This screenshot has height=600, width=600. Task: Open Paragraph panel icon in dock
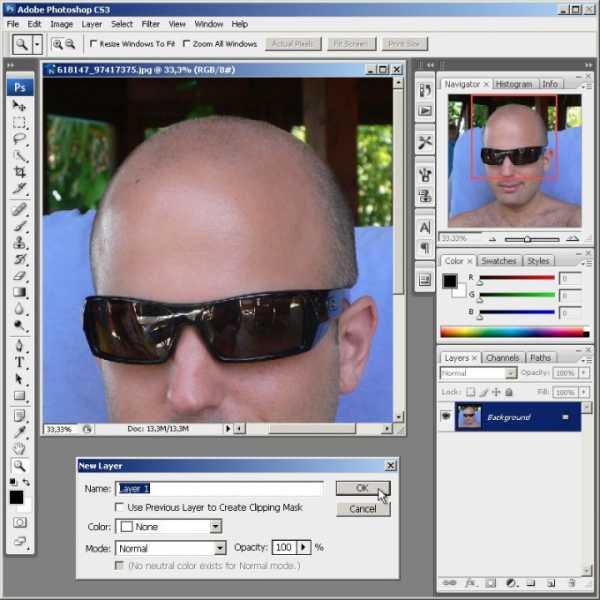(x=425, y=248)
